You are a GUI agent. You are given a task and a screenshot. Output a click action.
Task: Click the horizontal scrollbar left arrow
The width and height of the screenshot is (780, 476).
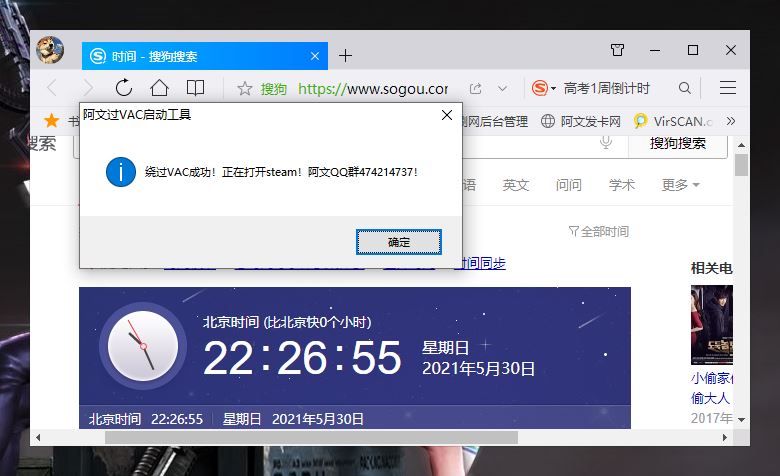click(x=38, y=438)
